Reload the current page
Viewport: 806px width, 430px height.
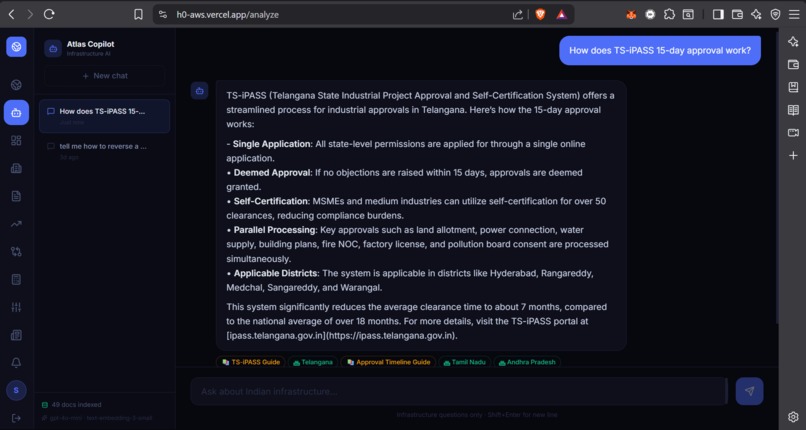(49, 14)
